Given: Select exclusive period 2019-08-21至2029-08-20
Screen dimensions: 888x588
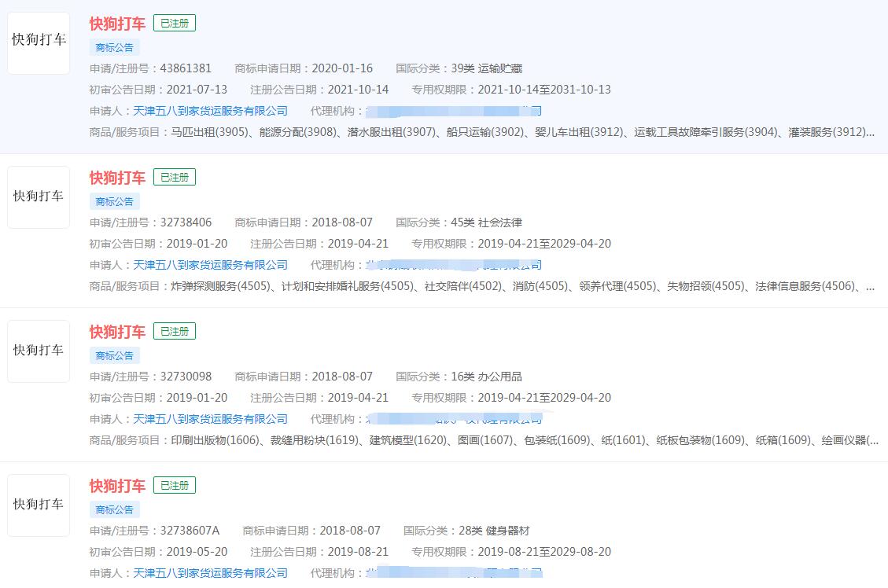Looking at the screenshot, I should pos(544,551).
